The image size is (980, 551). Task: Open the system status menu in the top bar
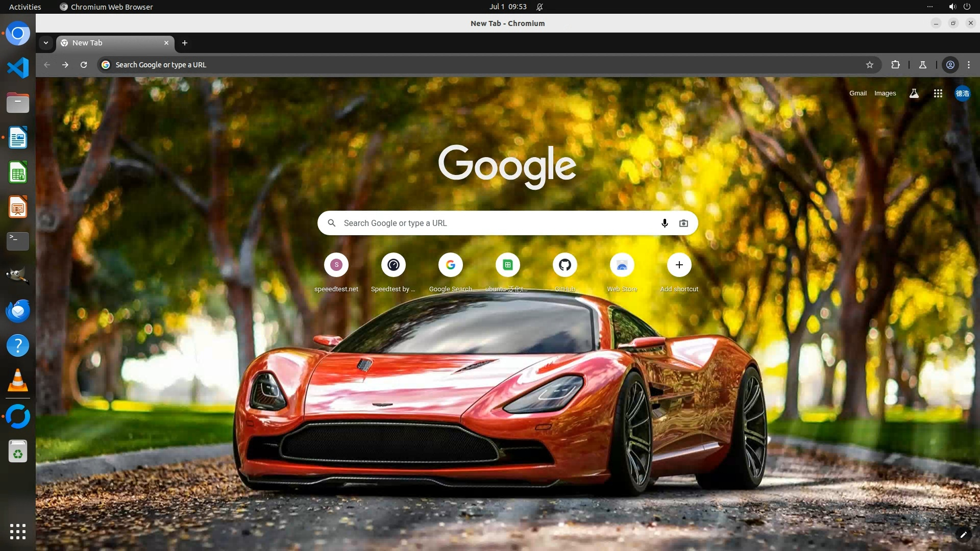pyautogui.click(x=959, y=7)
